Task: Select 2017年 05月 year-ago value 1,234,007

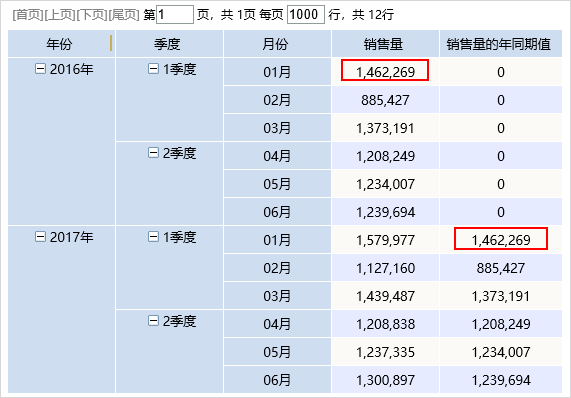Action: coord(501,352)
